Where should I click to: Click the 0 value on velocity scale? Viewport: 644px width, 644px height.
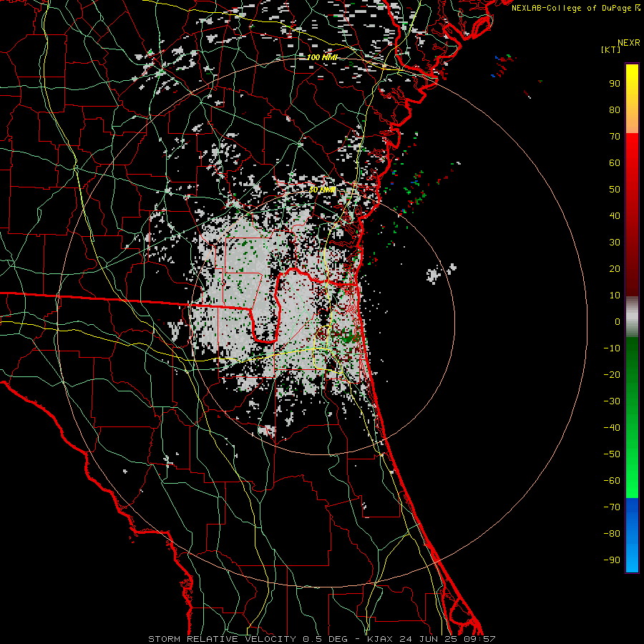(618, 321)
